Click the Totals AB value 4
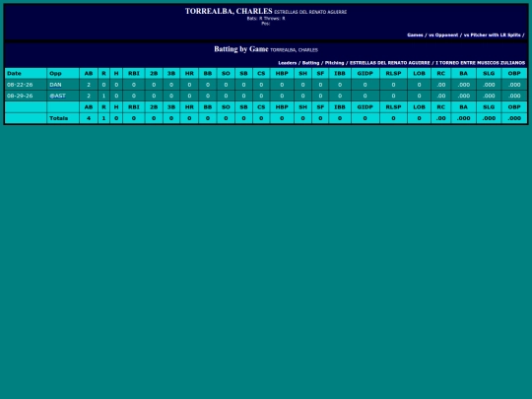This screenshot has height=399, width=532. (x=89, y=118)
